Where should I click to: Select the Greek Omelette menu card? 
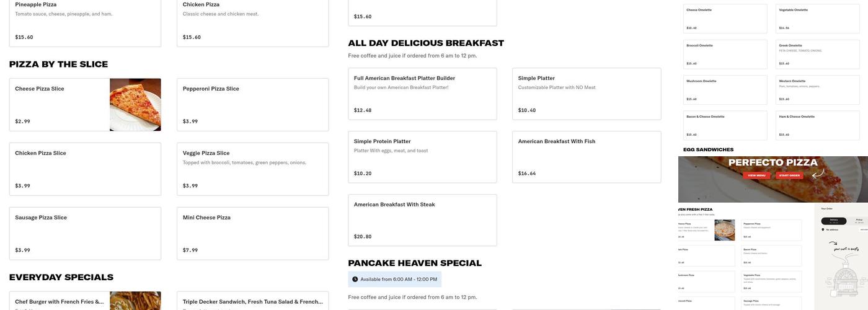818,54
